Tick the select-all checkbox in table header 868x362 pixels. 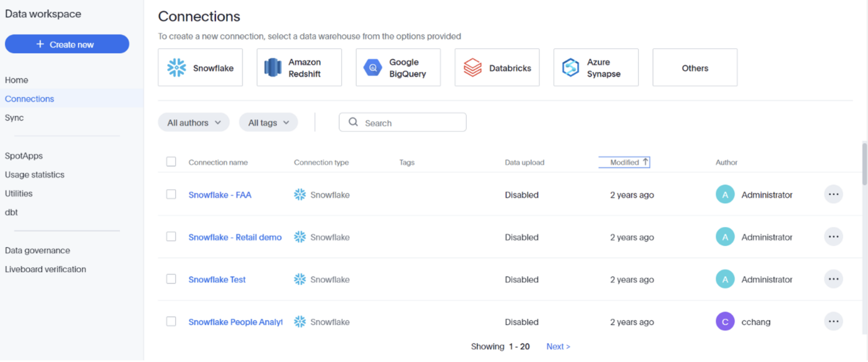(171, 162)
